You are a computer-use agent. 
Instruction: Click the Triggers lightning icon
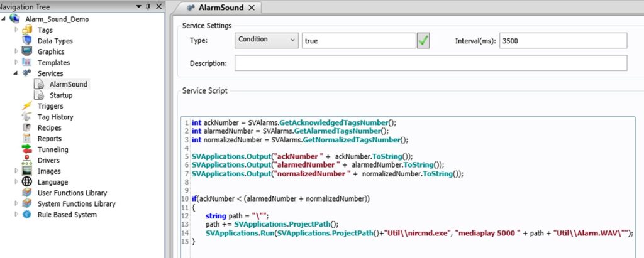27,106
